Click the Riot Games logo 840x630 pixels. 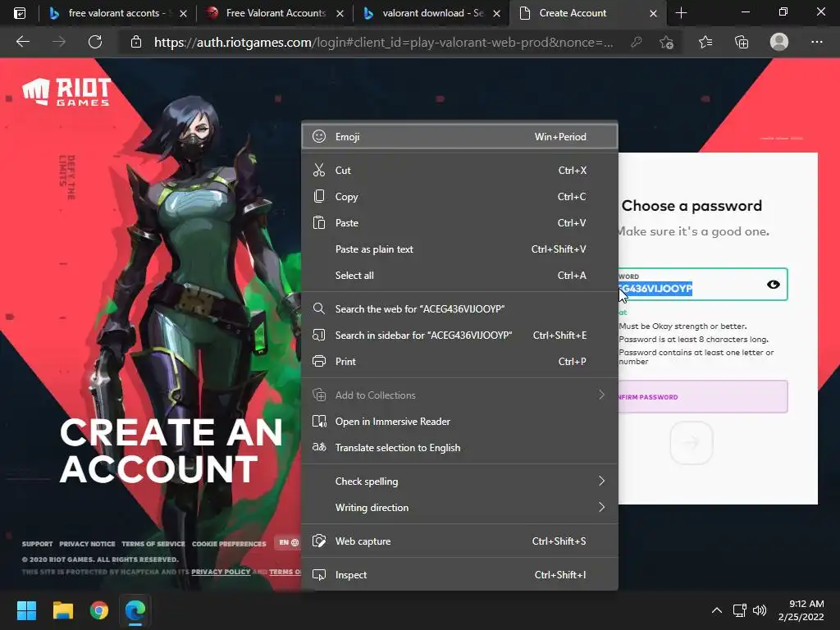(x=66, y=92)
